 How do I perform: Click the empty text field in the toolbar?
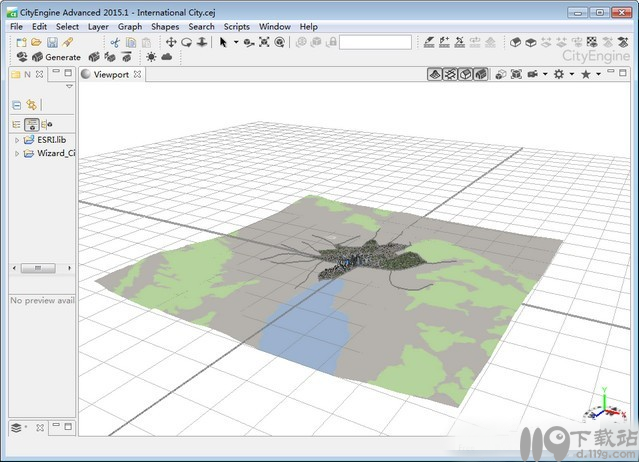[x=375, y=42]
